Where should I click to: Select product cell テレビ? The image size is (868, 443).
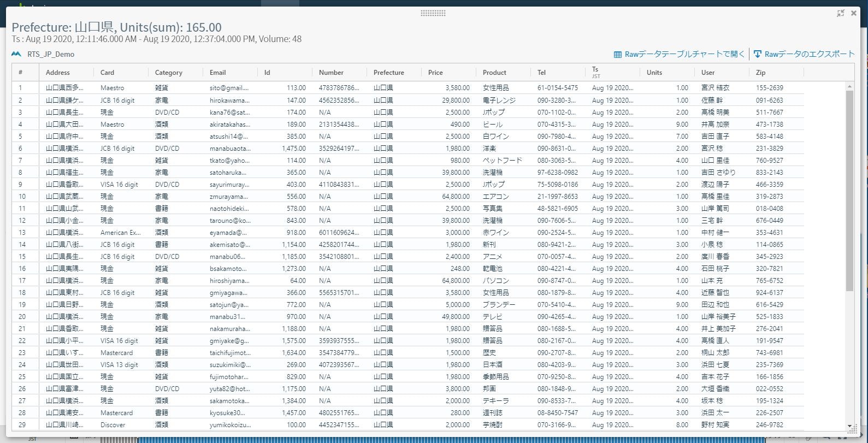click(x=493, y=316)
